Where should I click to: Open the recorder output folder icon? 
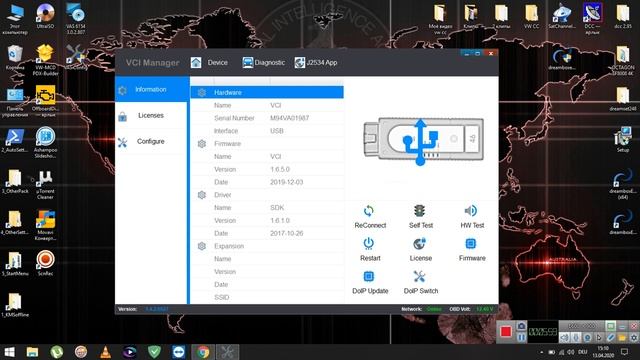[x=622, y=338]
